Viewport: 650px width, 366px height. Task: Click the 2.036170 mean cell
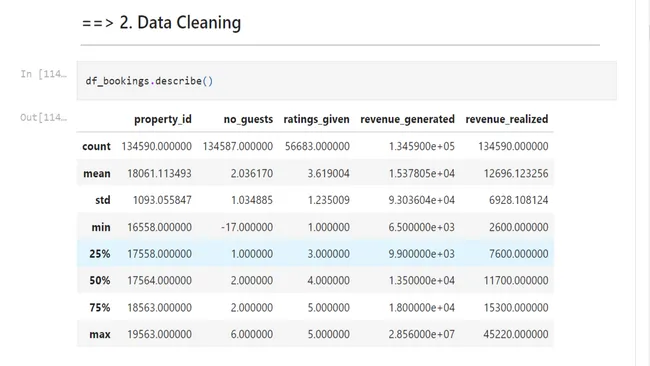[x=252, y=173]
